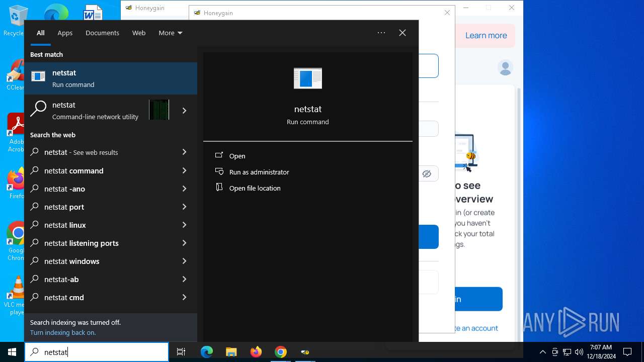Expand the 'netstat linux' suggestion arrow
This screenshot has height=362, width=644.
(185, 225)
